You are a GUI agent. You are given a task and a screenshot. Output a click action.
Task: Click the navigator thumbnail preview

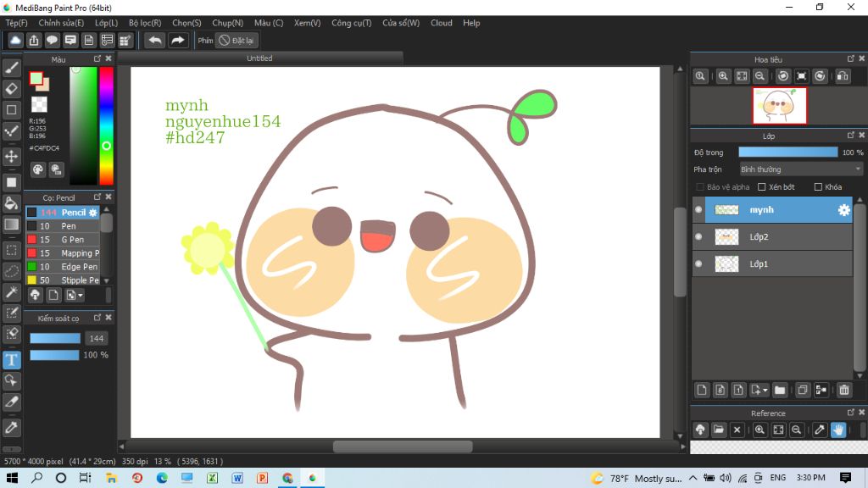tap(780, 105)
